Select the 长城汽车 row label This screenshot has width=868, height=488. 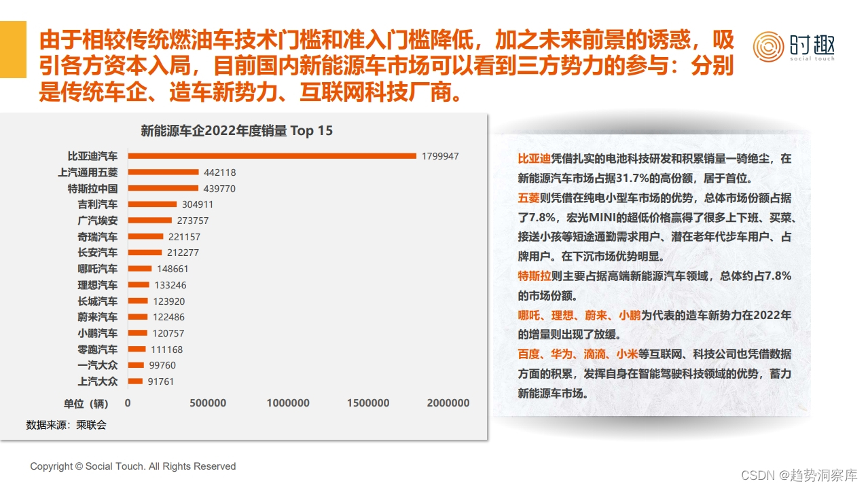coord(97,301)
